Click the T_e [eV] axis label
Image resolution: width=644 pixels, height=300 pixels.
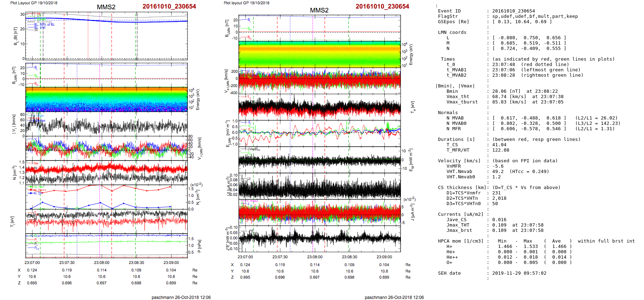pos(413,107)
